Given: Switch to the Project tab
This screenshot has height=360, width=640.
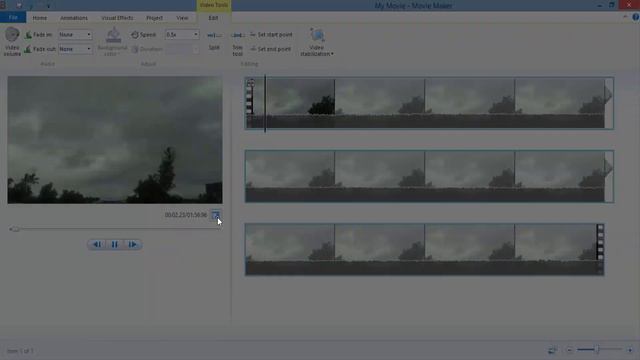Looking at the screenshot, I should tap(154, 18).
